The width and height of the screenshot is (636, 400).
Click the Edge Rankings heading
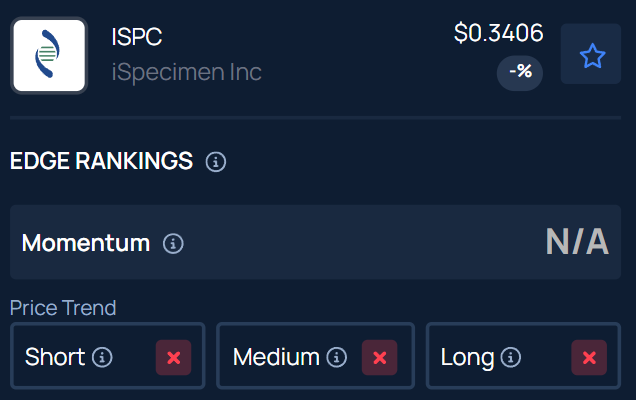click(x=101, y=161)
